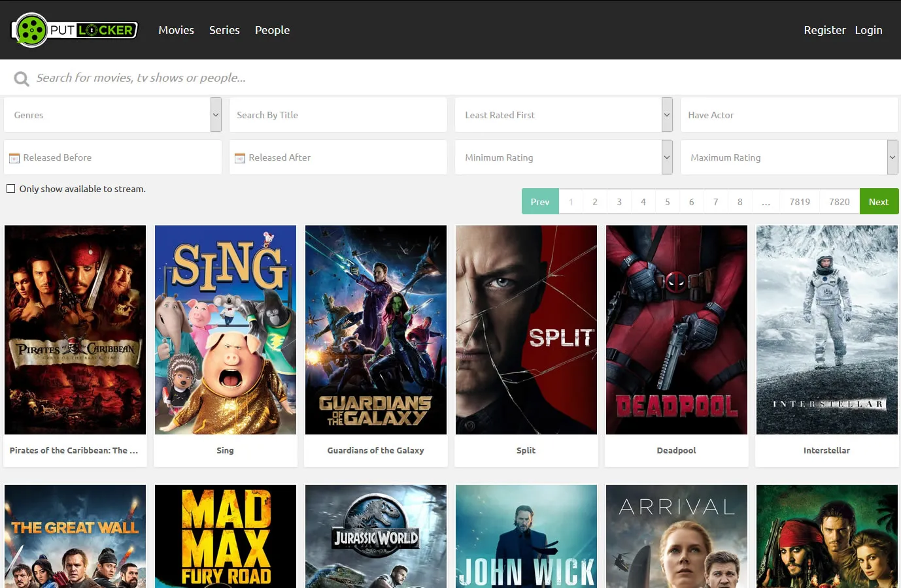Open the Deadpool movie poster

(677, 330)
